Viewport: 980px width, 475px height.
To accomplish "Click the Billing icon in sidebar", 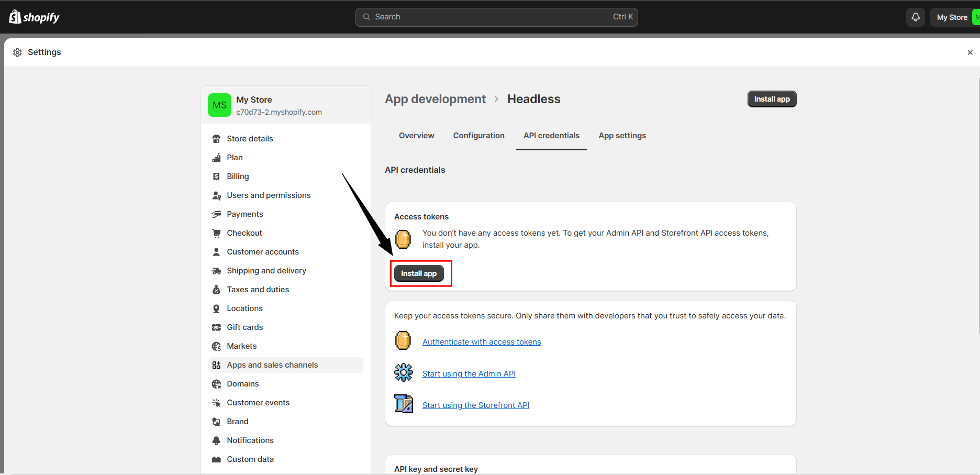I will [216, 176].
